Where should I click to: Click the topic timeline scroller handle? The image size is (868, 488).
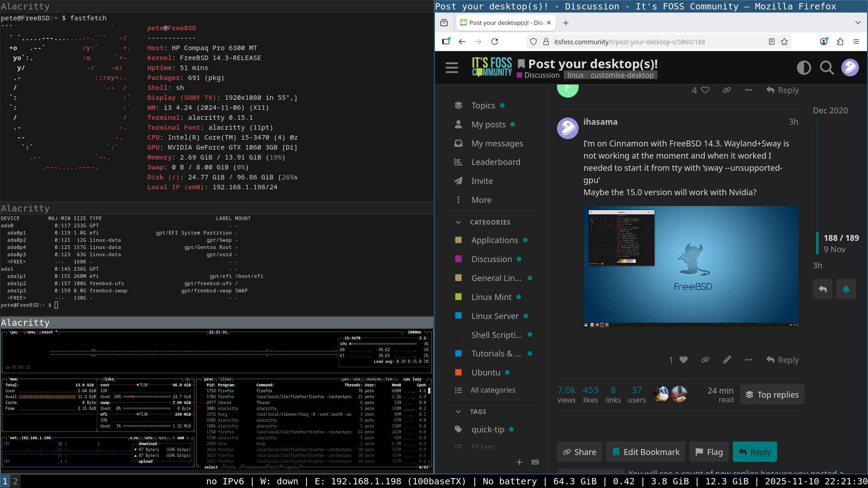click(817, 243)
